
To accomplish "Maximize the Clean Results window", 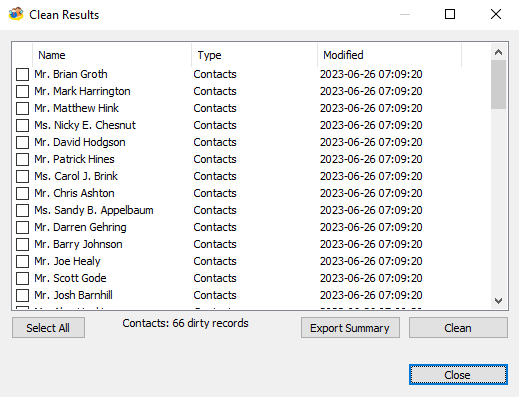I will coord(450,14).
